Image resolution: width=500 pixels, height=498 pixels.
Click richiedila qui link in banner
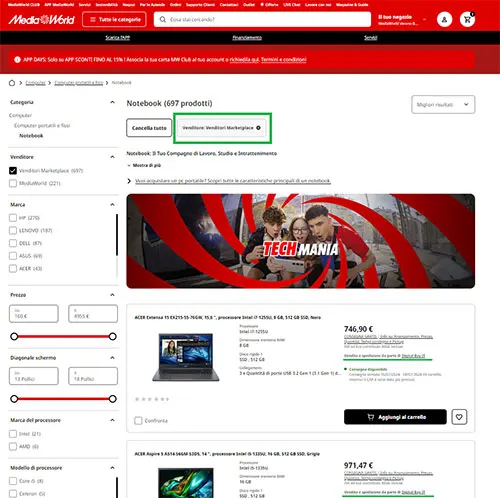pos(244,60)
